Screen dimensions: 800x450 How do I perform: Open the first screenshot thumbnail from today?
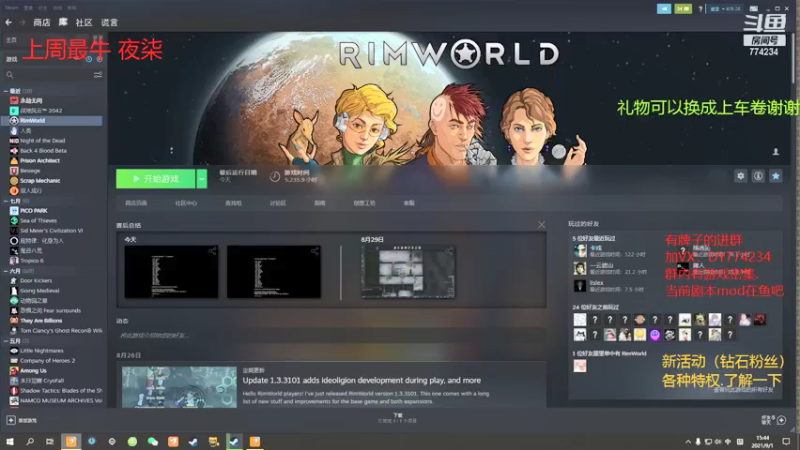171,271
